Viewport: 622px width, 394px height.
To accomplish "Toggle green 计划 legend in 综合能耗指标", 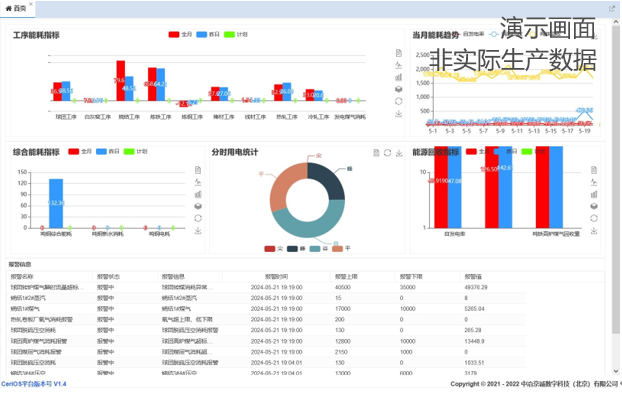I will pyautogui.click(x=135, y=152).
